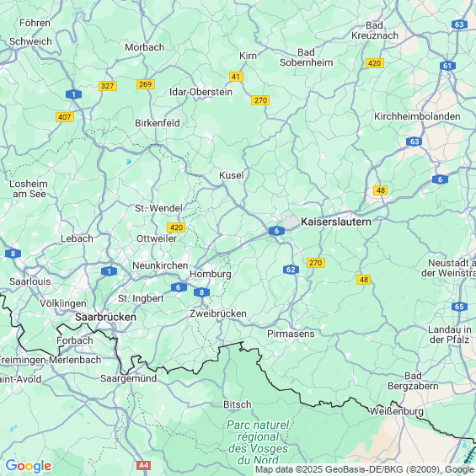Click the A4 highway shield
This screenshot has height=476, width=476.
[143, 465]
